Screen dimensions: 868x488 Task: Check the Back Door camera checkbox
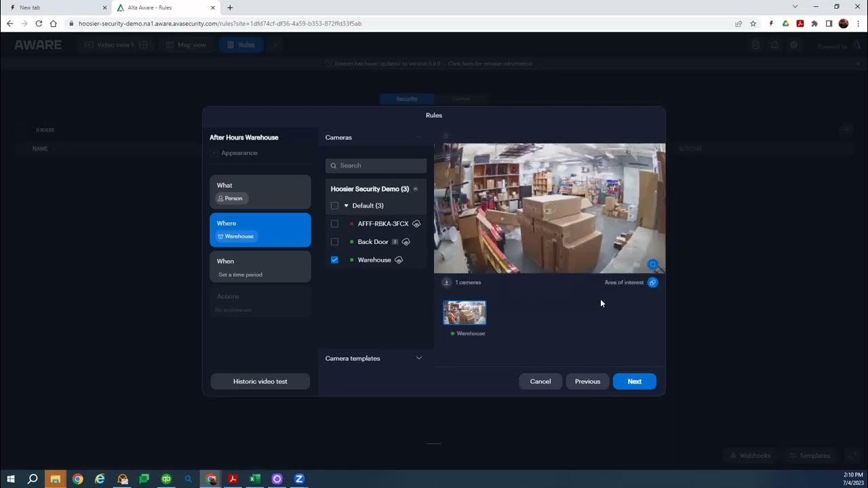334,242
